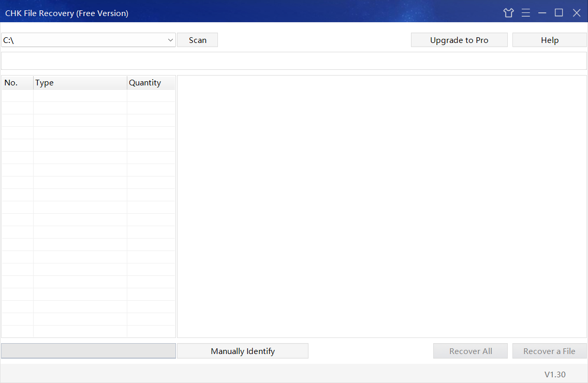Expand the C:\ drive dropdown
The image size is (588, 383).
(x=170, y=40)
